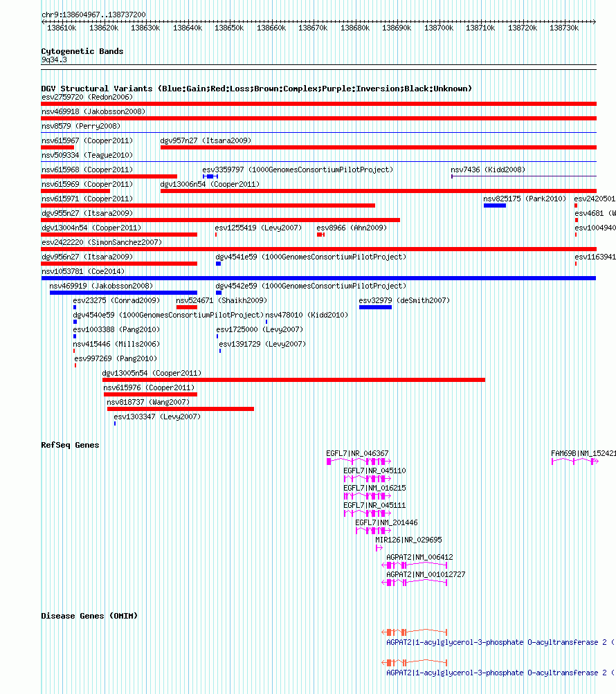Click the MIR126|NR_029695 label
This screenshot has width=616, height=694.
click(x=408, y=540)
